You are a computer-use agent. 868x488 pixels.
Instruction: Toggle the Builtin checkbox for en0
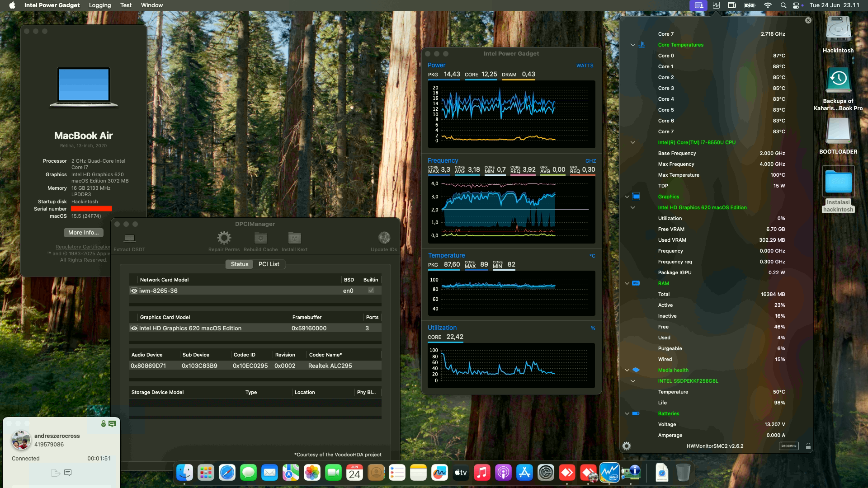(x=371, y=291)
